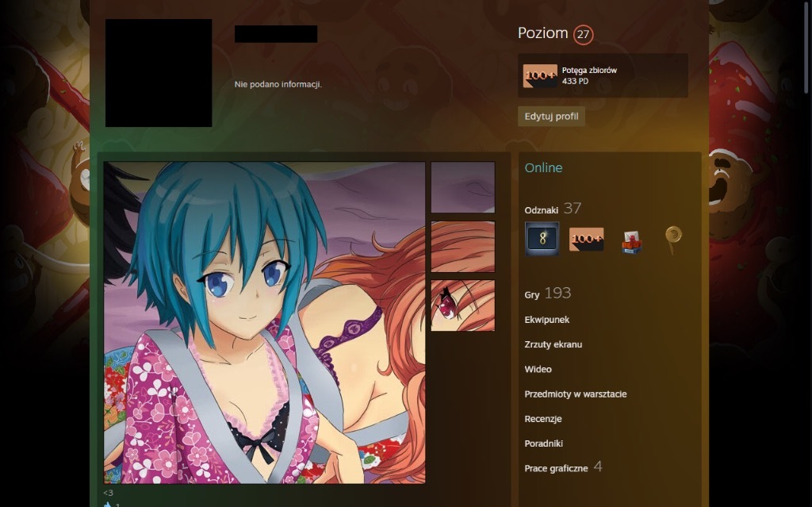Open the 100+ games badge under Odznaki

586,239
